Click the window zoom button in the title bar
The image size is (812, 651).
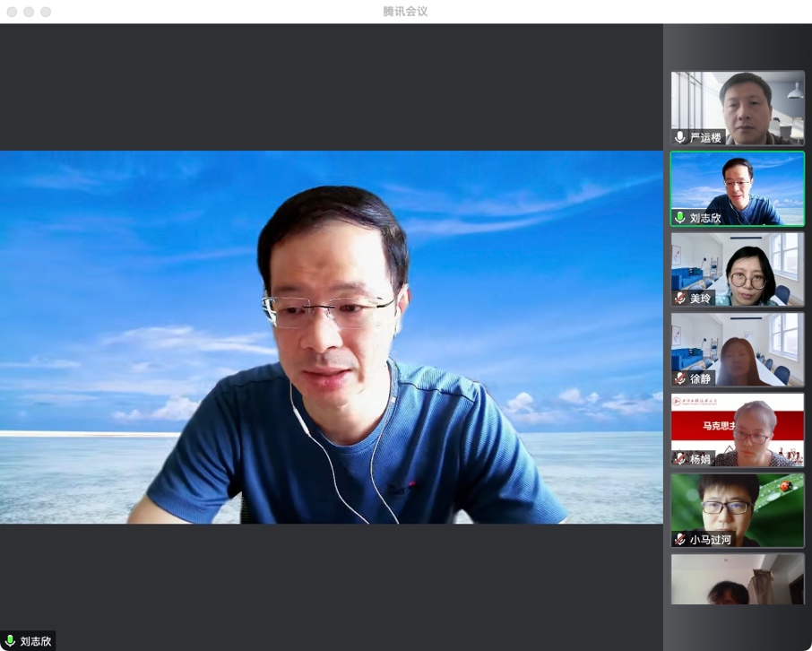46,12
